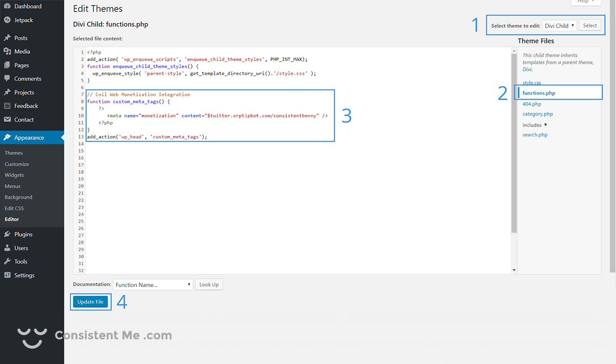Image resolution: width=616 pixels, height=364 pixels.
Task: Open style.css theme file
Action: coord(532,83)
